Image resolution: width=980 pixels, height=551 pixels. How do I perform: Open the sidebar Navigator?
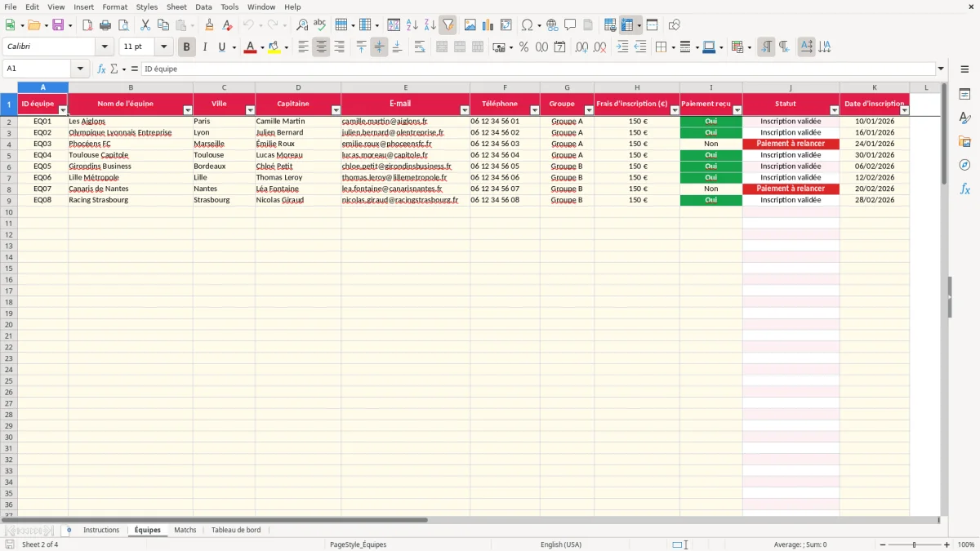964,165
